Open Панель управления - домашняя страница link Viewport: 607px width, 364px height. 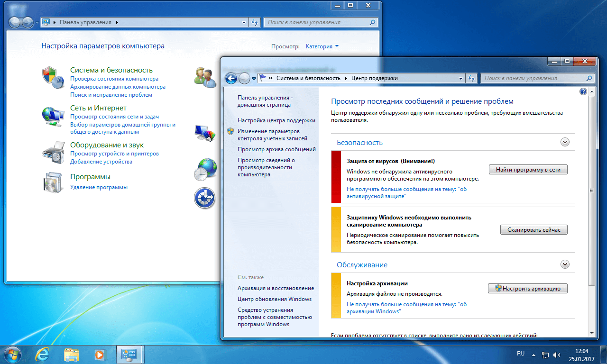tap(266, 101)
